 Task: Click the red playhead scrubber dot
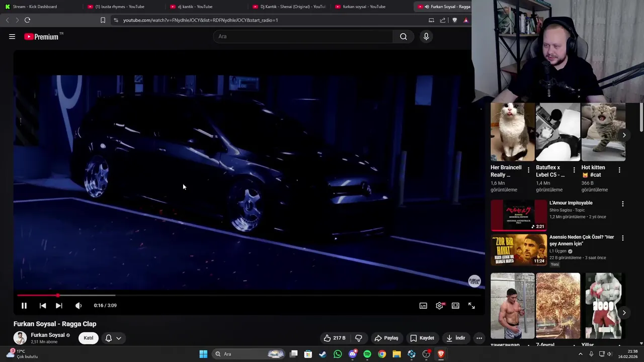[x=58, y=295]
